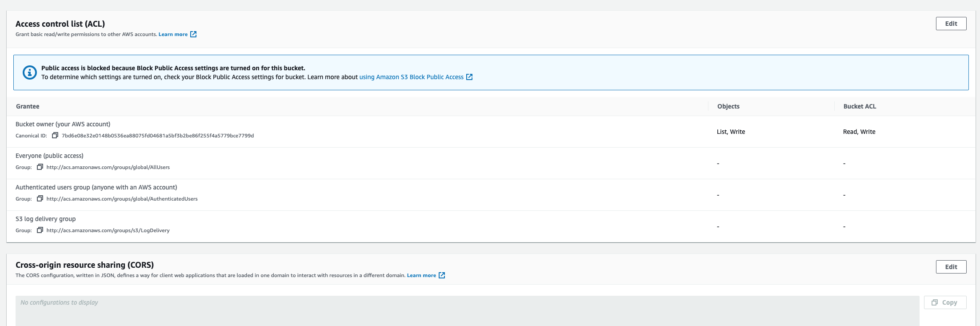Copy the CORS configuration

pyautogui.click(x=945, y=302)
